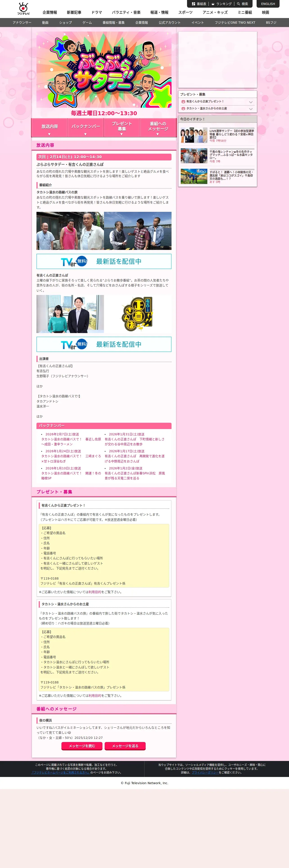Go to 公式アカウント in the gray bar
289x868 pixels.
169,23
